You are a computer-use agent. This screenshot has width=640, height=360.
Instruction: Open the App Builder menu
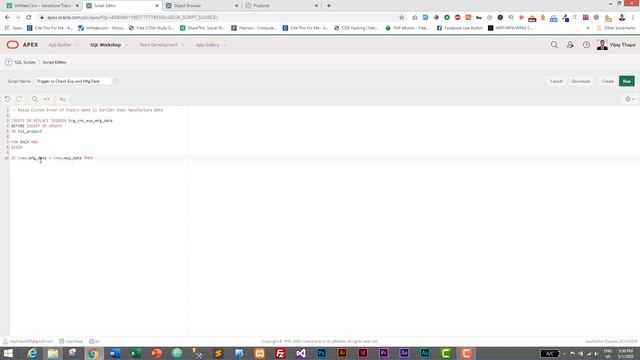(60, 45)
